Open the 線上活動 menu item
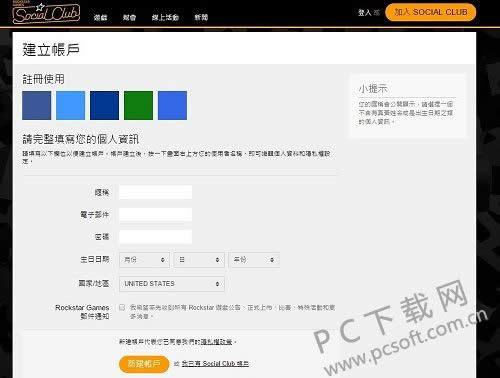500x378 pixels. click(165, 17)
